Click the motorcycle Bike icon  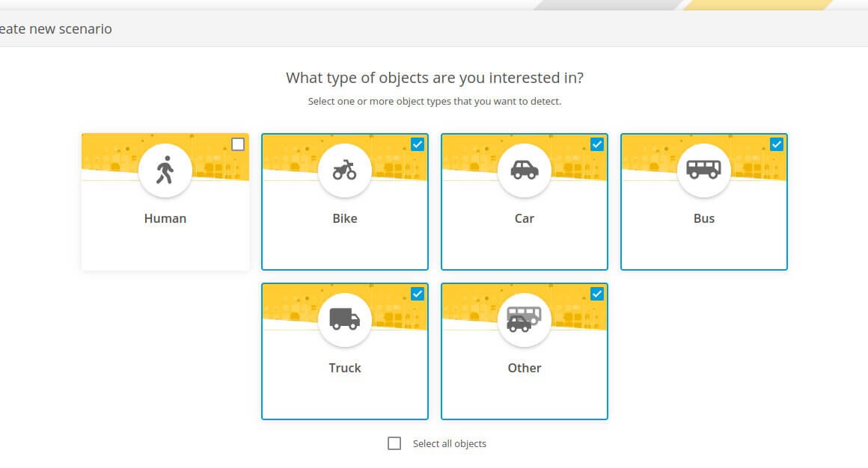(344, 170)
